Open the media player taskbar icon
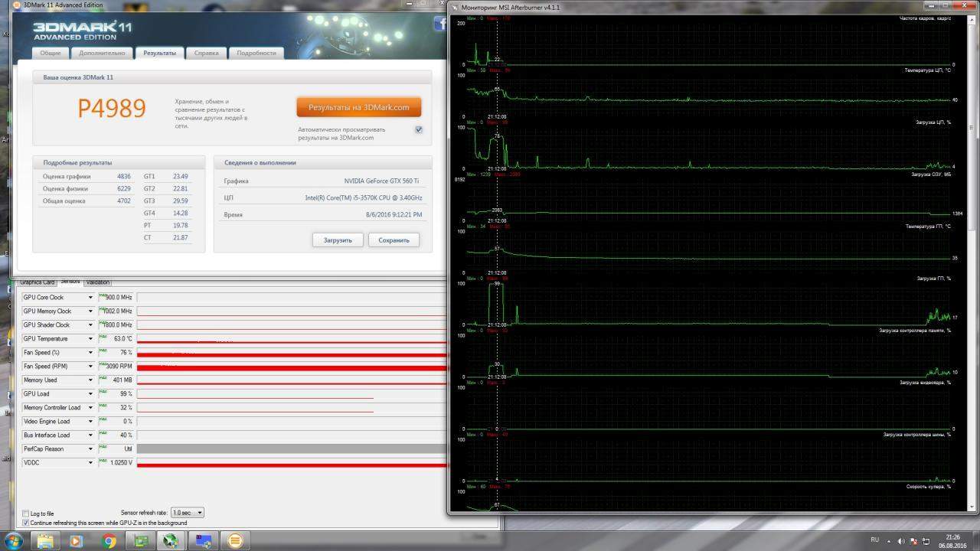The image size is (980, 551). point(76,541)
